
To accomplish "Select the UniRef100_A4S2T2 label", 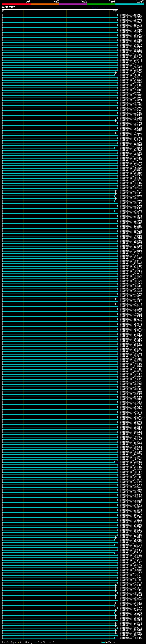I will [x=131, y=65].
